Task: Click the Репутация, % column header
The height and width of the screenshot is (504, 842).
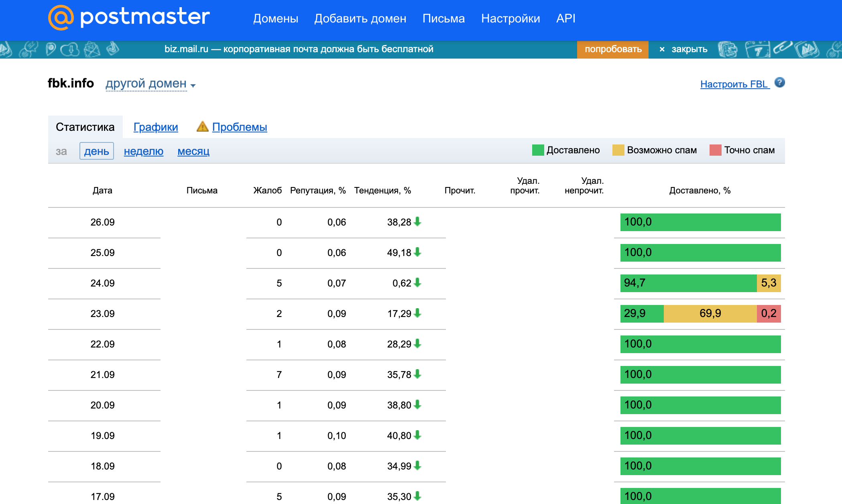Action: [x=317, y=191]
